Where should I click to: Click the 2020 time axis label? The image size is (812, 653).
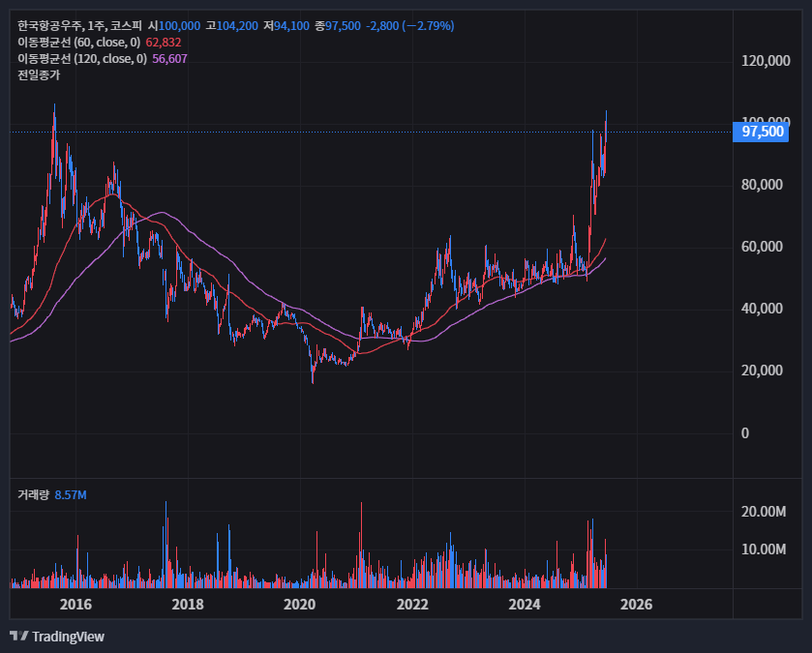299,605
